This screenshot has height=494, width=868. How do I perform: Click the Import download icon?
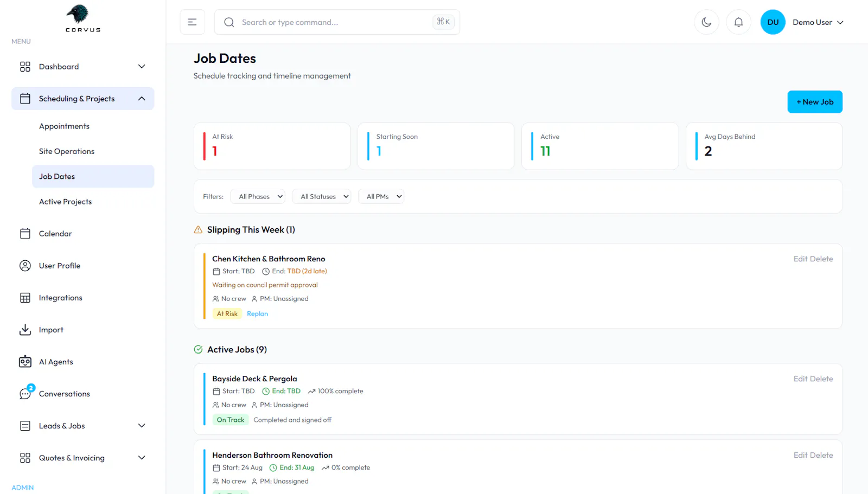tap(25, 330)
